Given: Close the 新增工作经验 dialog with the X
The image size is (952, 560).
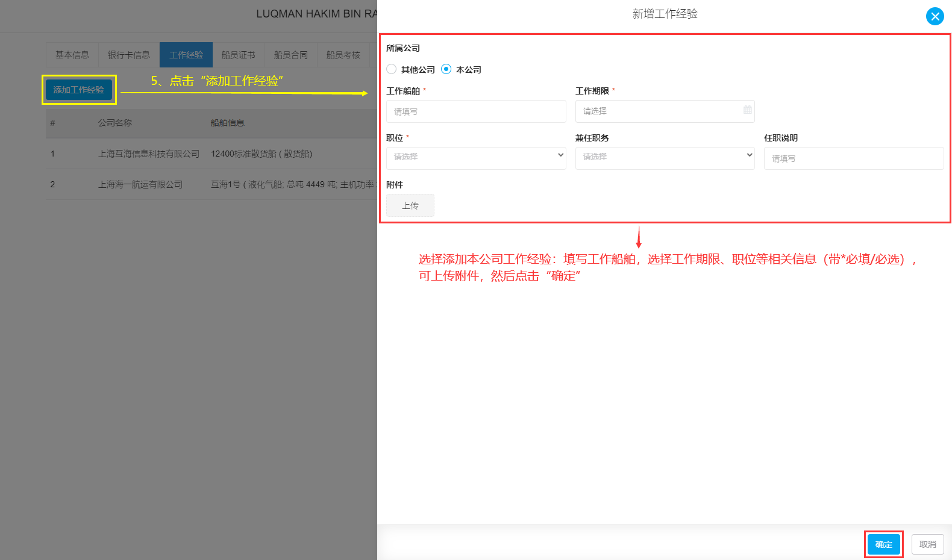Looking at the screenshot, I should 935,16.
